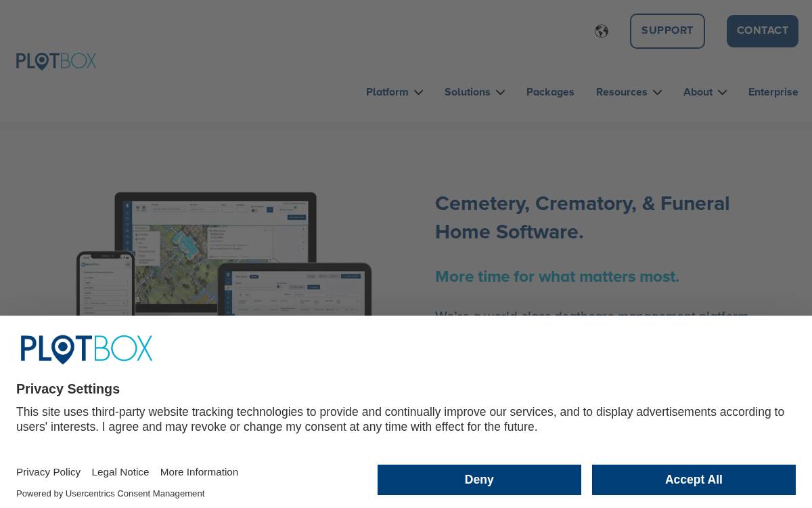Click the 'Privacy Settings' heading

tap(68, 389)
